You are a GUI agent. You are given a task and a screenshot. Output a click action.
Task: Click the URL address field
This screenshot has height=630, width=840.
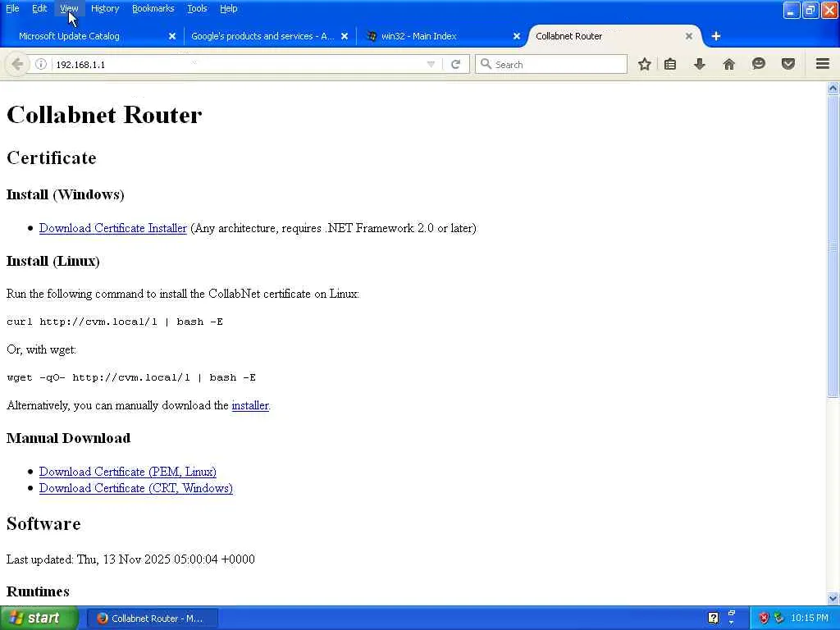(235, 64)
